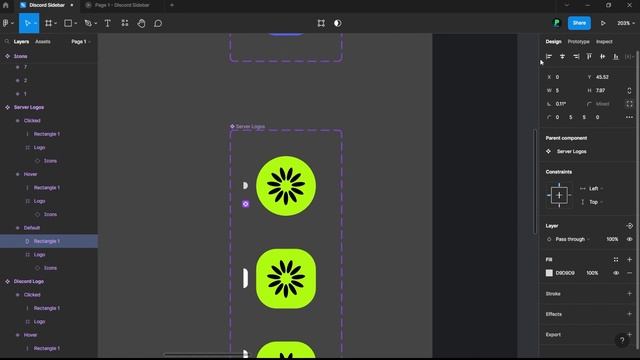Click the Present play button

pyautogui.click(x=603, y=23)
